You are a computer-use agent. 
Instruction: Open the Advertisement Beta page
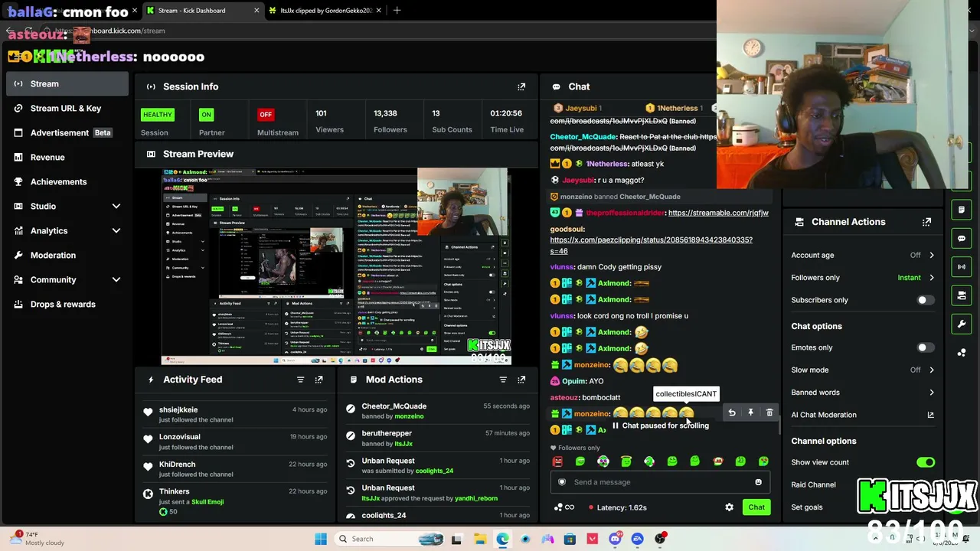[x=67, y=132]
